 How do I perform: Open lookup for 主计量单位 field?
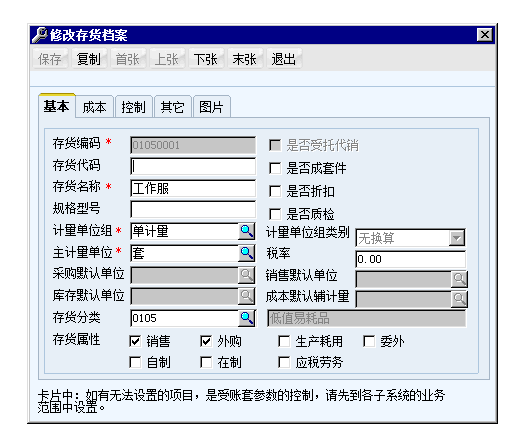(246, 253)
